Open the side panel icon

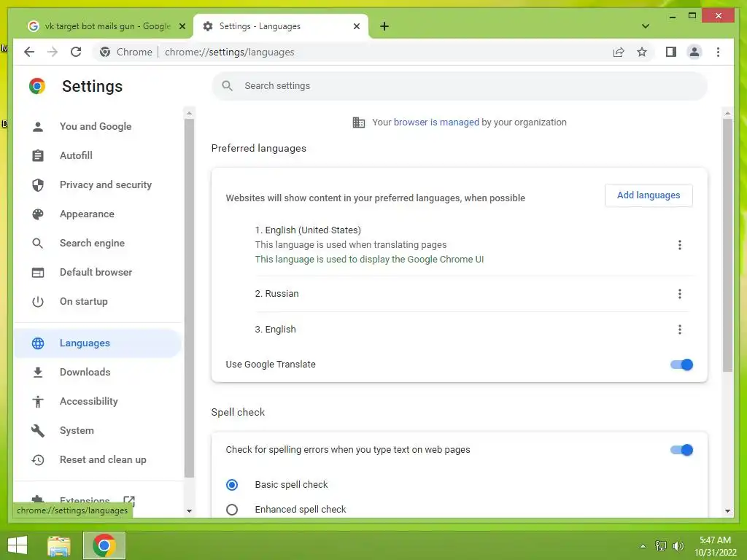(671, 52)
